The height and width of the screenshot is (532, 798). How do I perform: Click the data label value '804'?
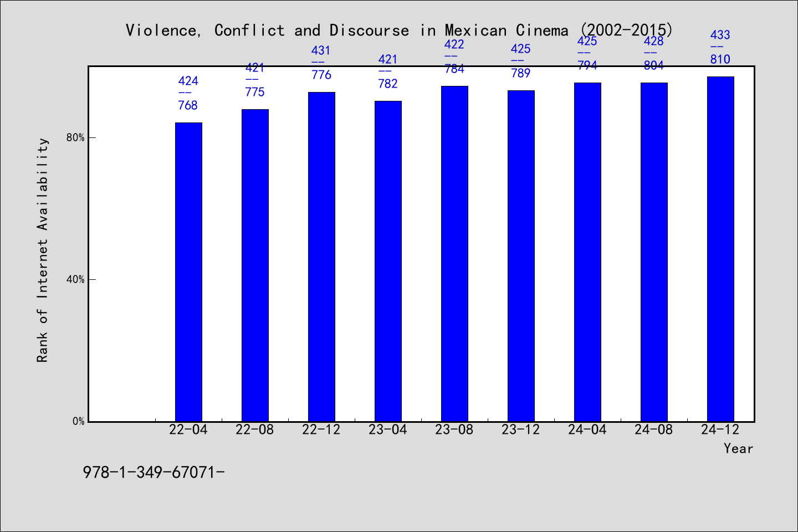[x=654, y=65]
